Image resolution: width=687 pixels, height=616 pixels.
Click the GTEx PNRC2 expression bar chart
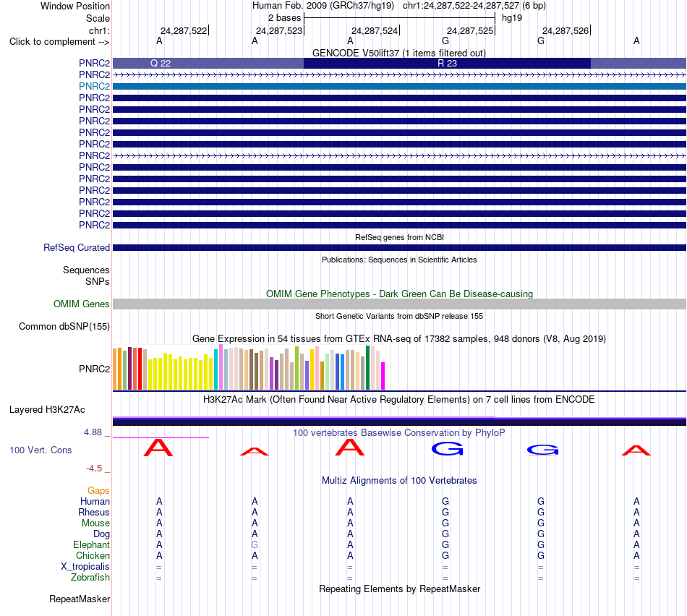[x=249, y=367]
